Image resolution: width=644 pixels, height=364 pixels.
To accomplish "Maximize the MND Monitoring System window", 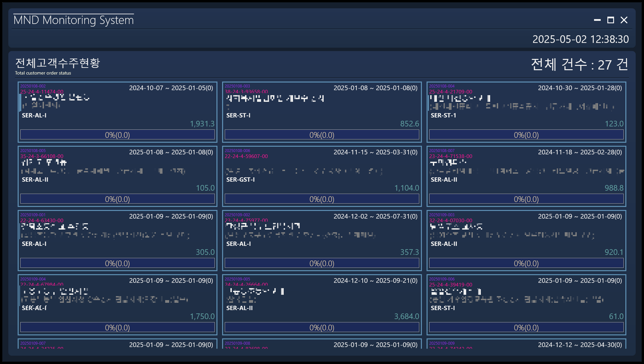I will pyautogui.click(x=610, y=20).
